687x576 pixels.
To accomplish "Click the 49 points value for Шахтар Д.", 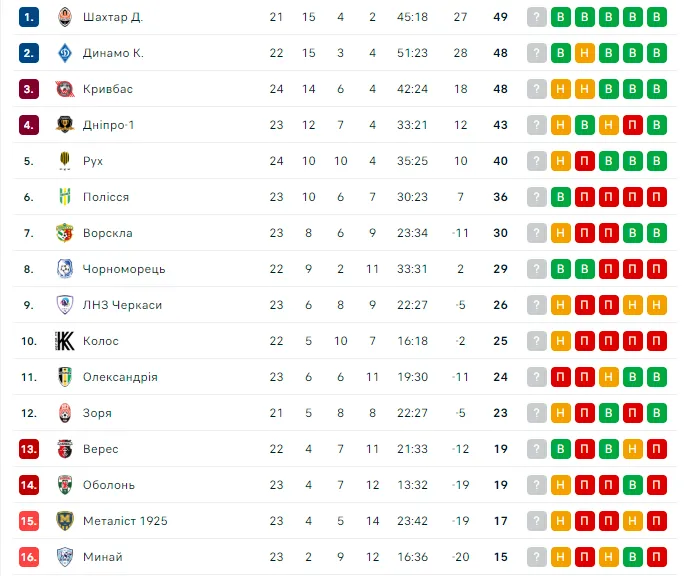I will coord(500,17).
